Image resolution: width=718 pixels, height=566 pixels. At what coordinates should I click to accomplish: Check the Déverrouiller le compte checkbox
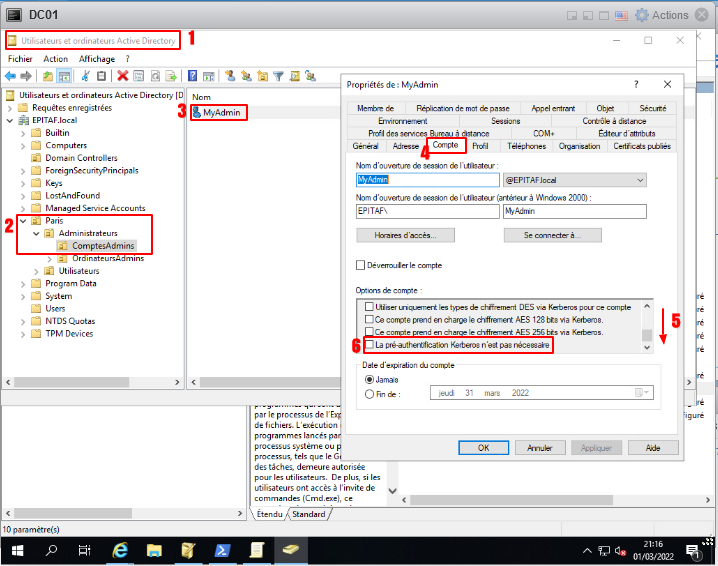[362, 265]
